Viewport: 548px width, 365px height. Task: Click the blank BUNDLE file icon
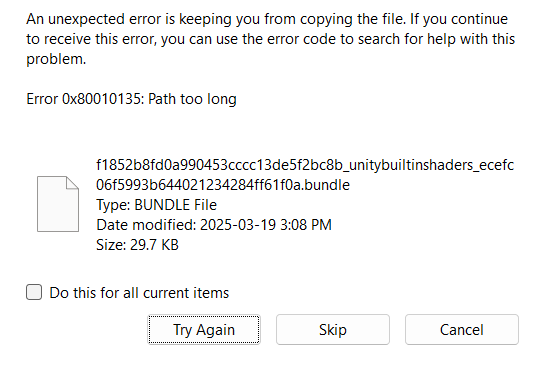click(58, 204)
